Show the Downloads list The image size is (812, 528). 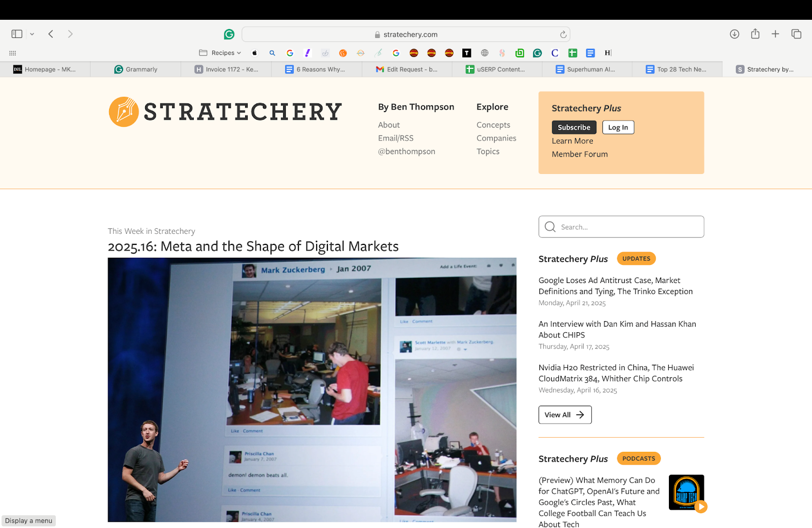pos(734,34)
